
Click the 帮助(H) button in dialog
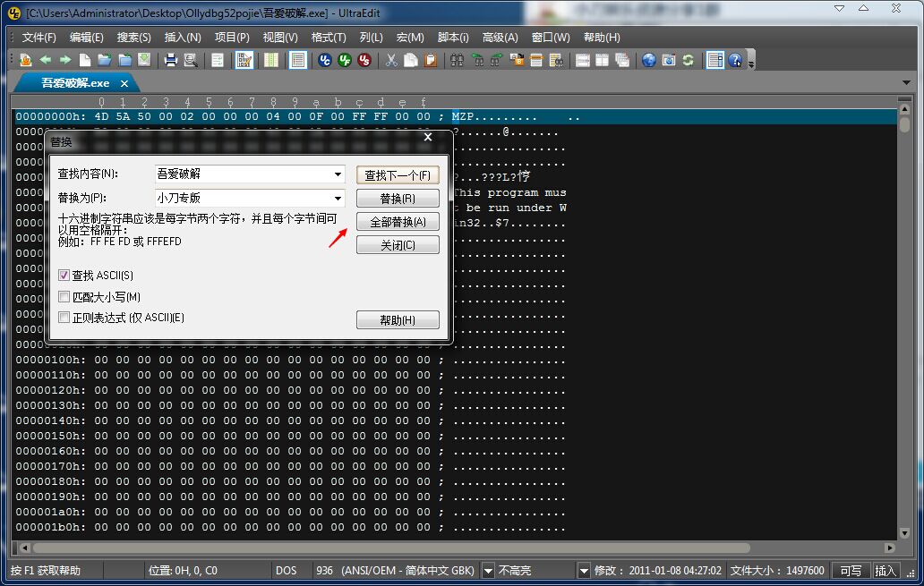coord(398,319)
